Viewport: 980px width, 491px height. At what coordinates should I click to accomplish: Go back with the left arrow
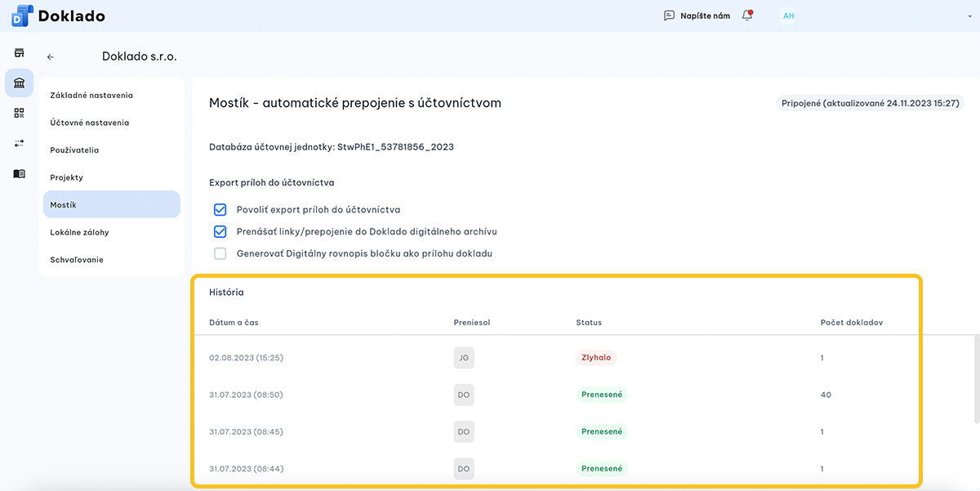click(x=51, y=57)
